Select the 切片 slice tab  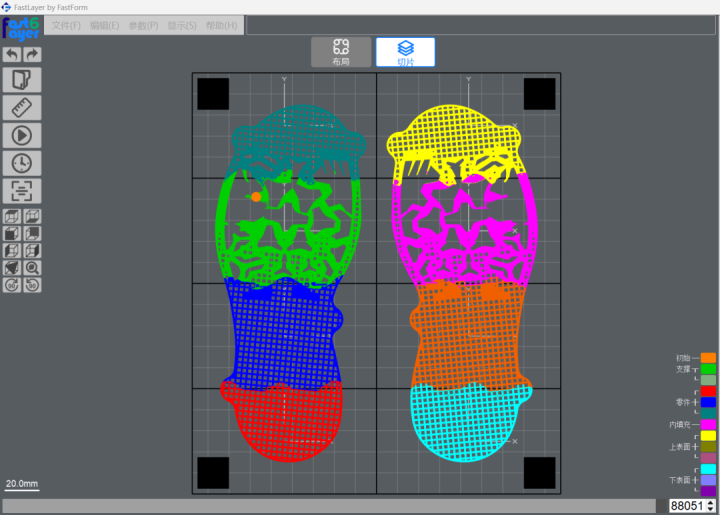coord(405,52)
